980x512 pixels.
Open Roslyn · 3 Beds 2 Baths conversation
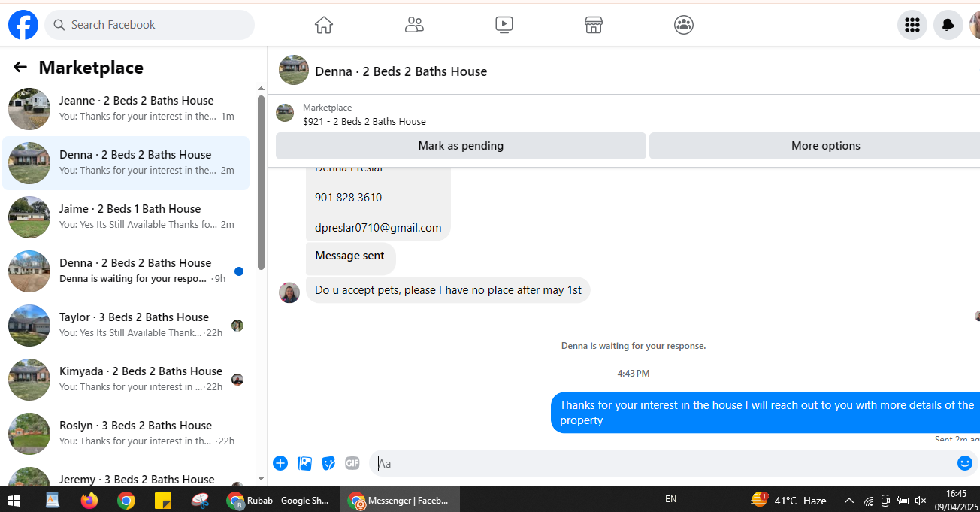(x=126, y=434)
